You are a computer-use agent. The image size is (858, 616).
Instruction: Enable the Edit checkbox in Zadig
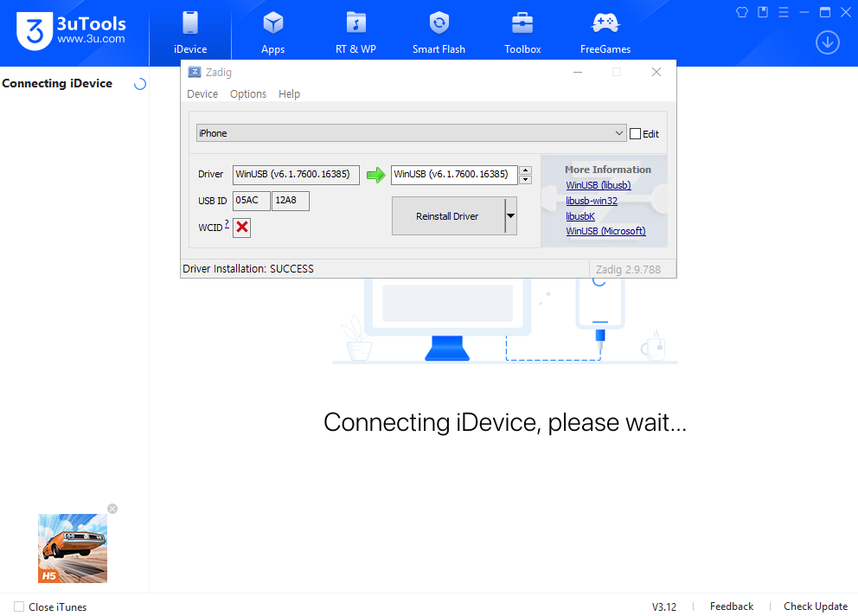click(636, 133)
